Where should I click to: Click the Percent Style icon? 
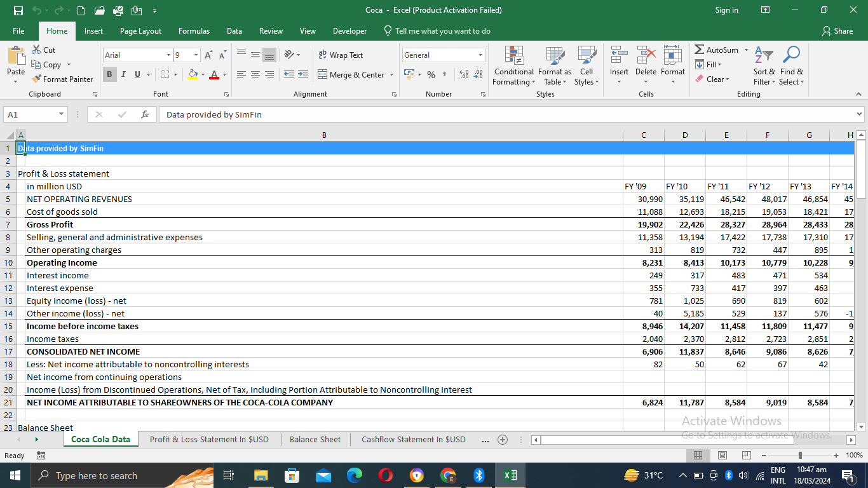[431, 75]
